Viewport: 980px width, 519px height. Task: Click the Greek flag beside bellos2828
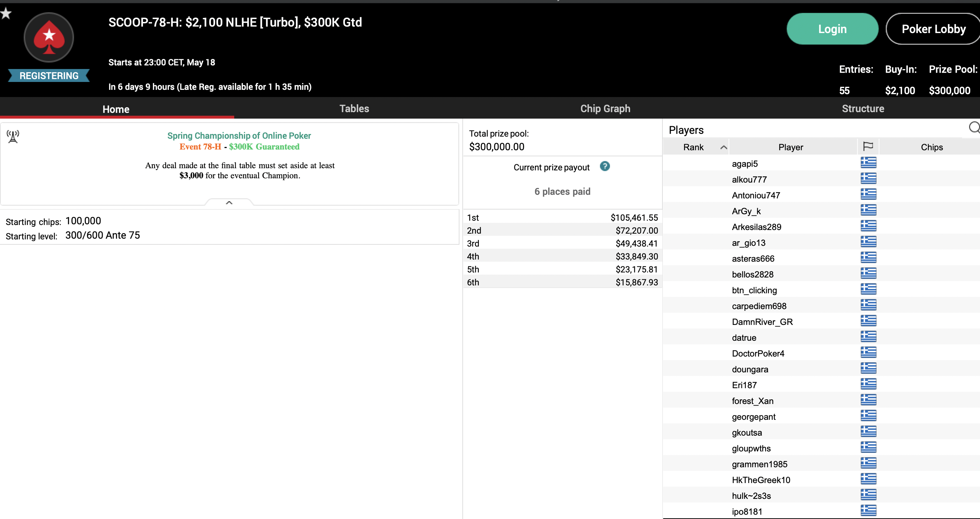pos(868,273)
